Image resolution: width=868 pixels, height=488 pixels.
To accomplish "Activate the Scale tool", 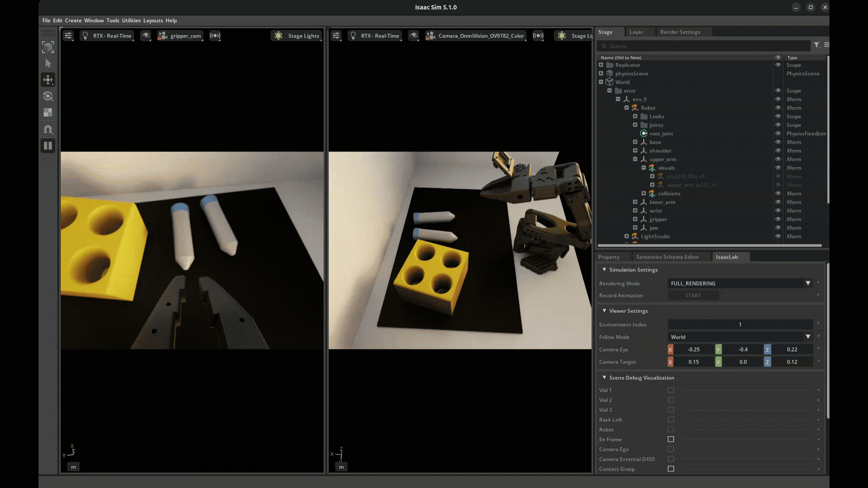I will (x=48, y=113).
